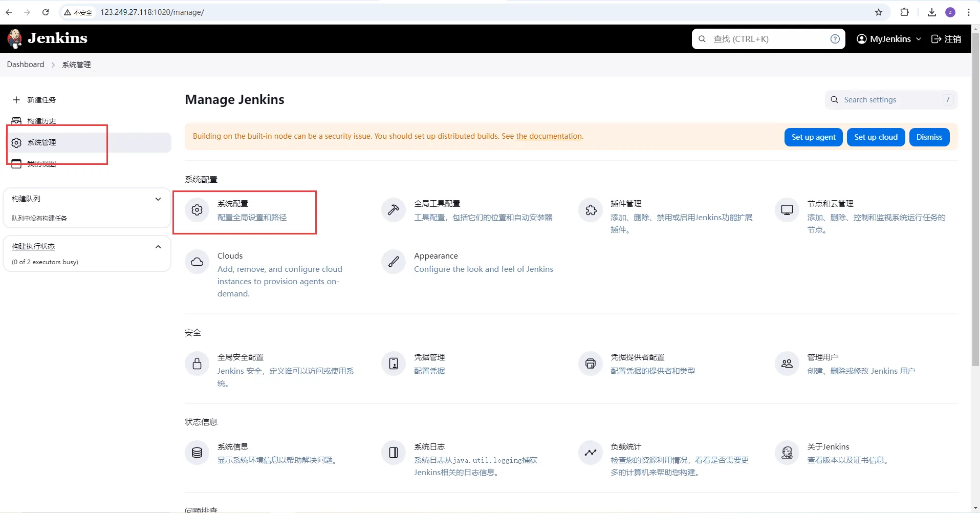Go back with the browser back arrow
The width and height of the screenshot is (980, 513).
(9, 12)
